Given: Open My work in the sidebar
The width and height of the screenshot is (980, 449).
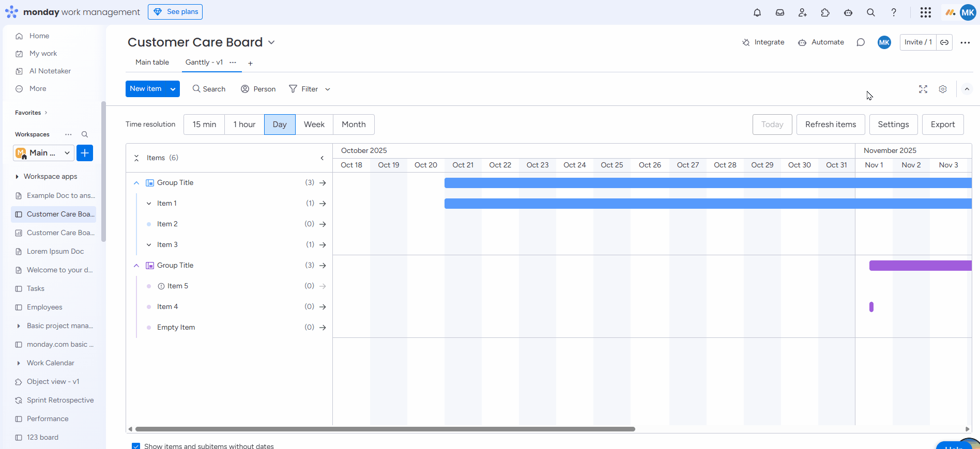Looking at the screenshot, I should pyautogui.click(x=43, y=54).
